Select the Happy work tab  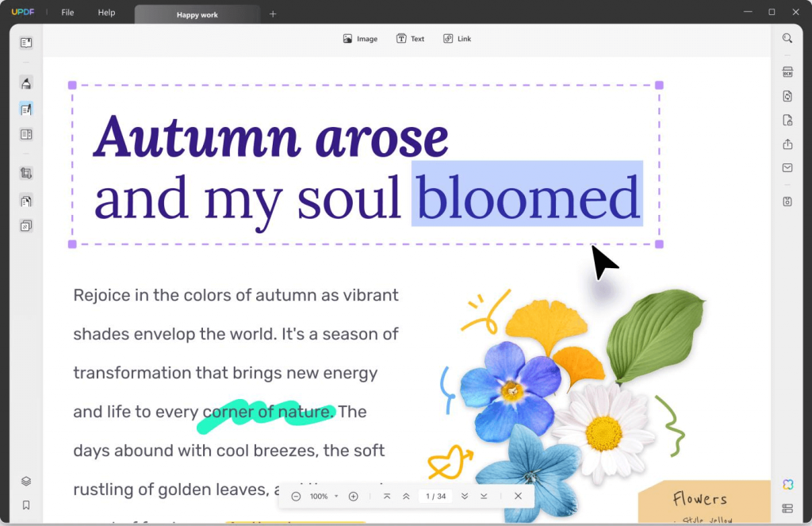tap(197, 13)
